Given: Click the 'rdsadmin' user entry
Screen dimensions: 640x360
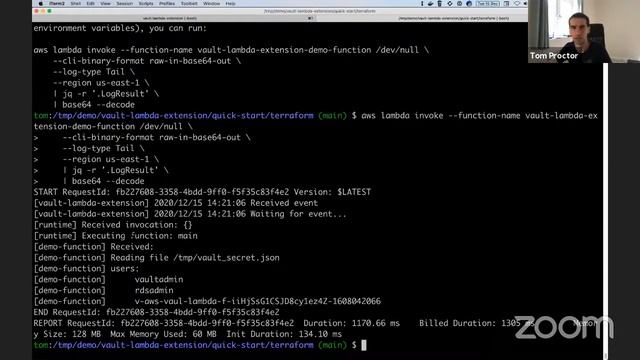Looking at the screenshot, I should coord(154,291).
